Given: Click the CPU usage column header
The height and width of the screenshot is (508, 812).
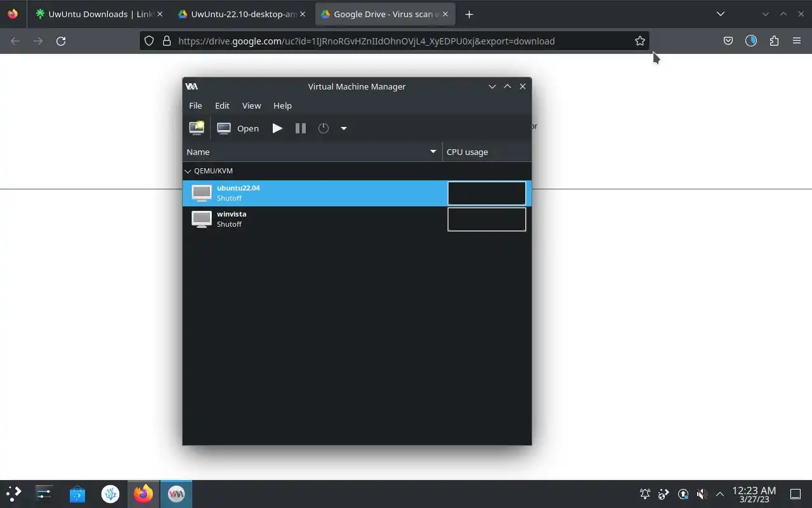Looking at the screenshot, I should (x=487, y=152).
